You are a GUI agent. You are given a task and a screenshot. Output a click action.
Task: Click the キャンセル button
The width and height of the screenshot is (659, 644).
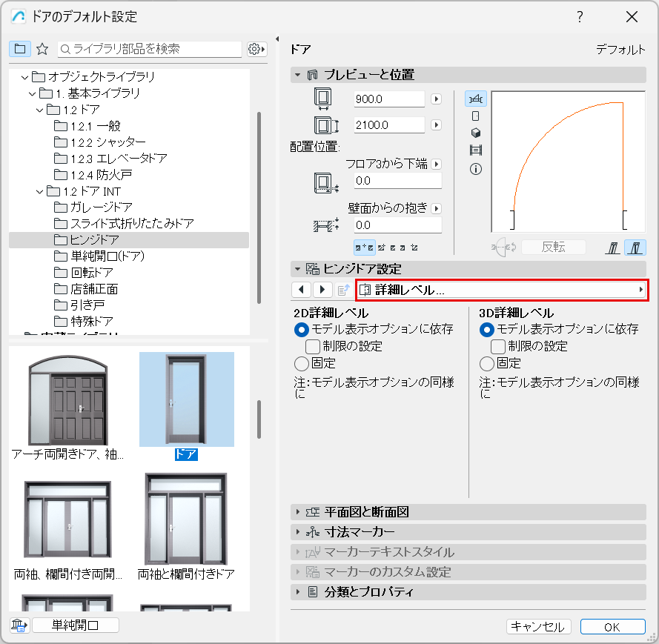[539, 626]
